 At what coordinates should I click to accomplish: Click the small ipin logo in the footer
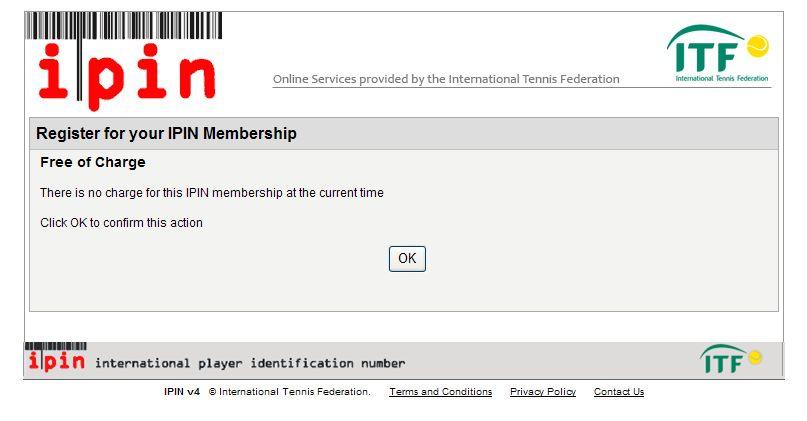(x=56, y=361)
